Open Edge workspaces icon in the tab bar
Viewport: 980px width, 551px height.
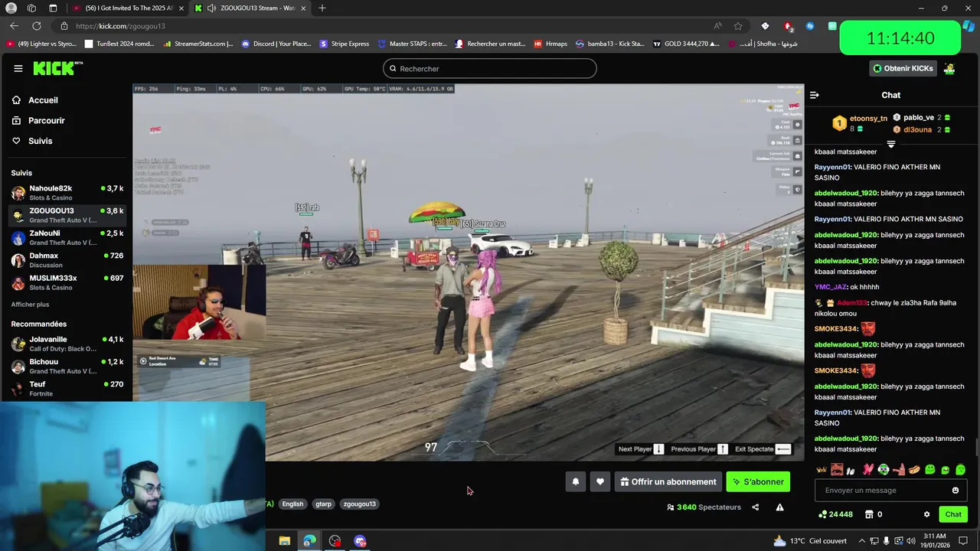tap(31, 8)
